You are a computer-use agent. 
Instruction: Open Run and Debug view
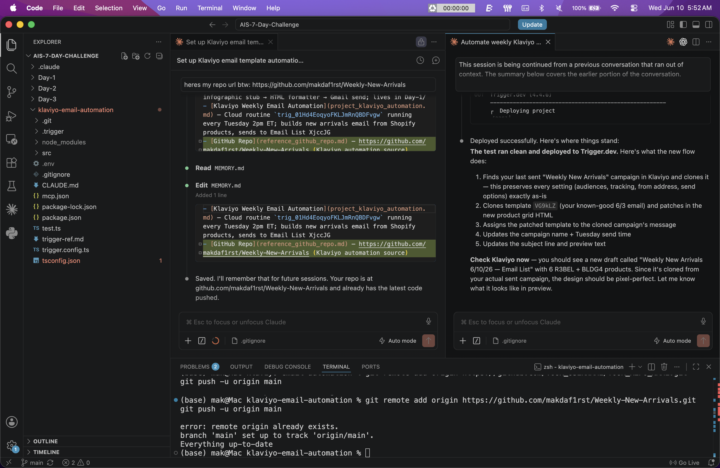tap(11, 116)
